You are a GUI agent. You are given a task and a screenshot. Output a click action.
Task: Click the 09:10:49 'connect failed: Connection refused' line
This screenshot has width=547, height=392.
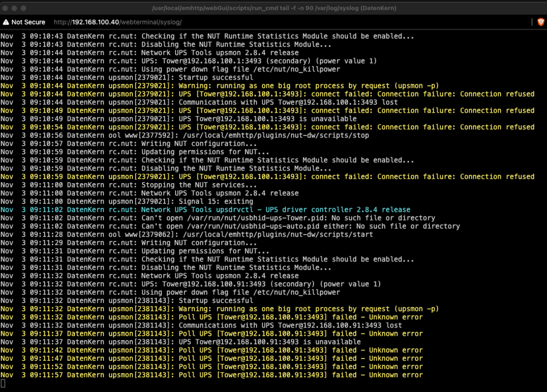coord(267,110)
